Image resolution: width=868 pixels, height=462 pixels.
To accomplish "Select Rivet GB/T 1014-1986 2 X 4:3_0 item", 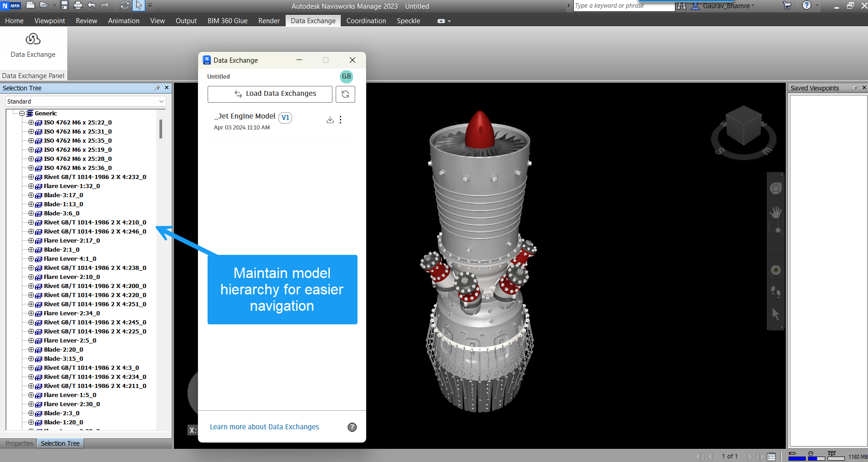I will click(x=91, y=368).
